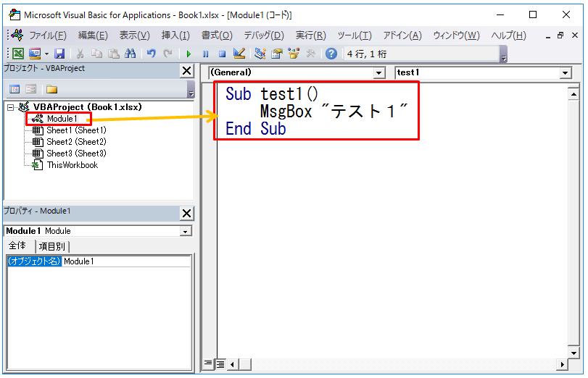Click the Find binoculars icon

tap(130, 54)
